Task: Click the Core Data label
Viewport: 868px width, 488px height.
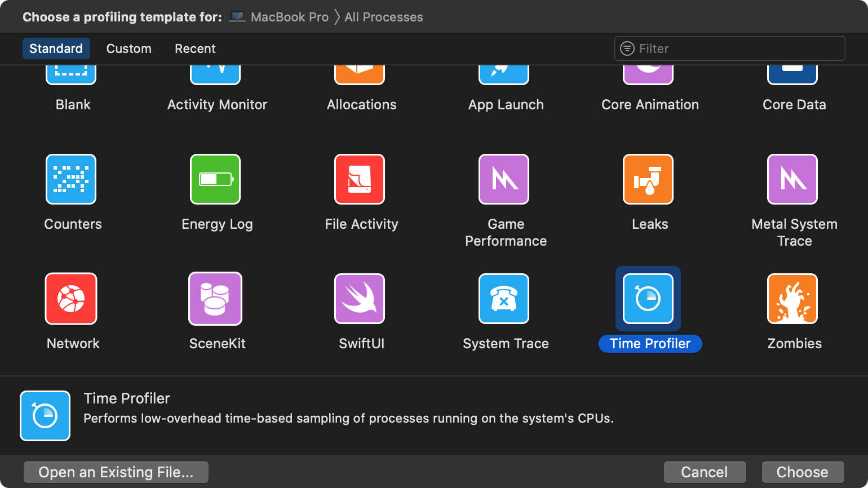Action: pos(795,105)
